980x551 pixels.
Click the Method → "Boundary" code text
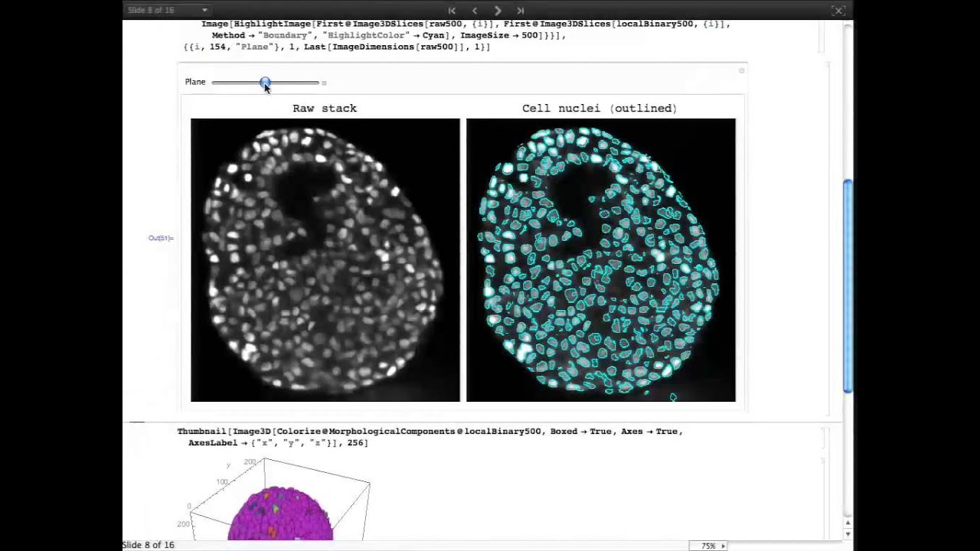pyautogui.click(x=264, y=35)
